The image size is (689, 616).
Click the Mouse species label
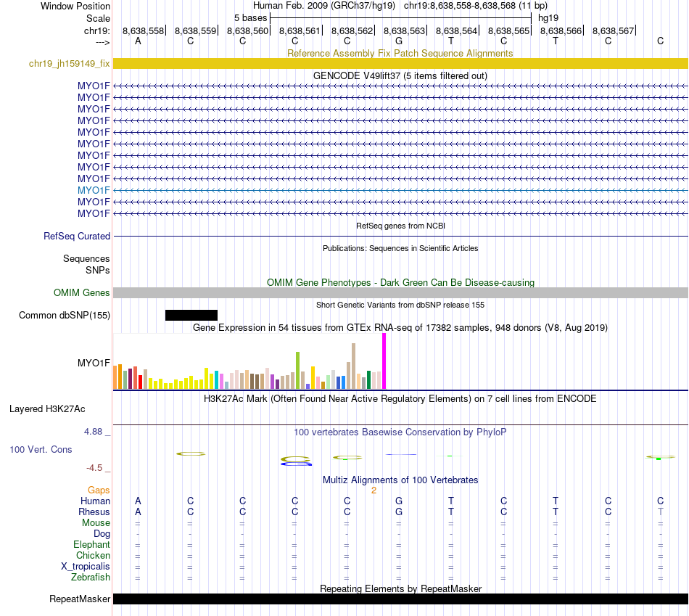96,523
